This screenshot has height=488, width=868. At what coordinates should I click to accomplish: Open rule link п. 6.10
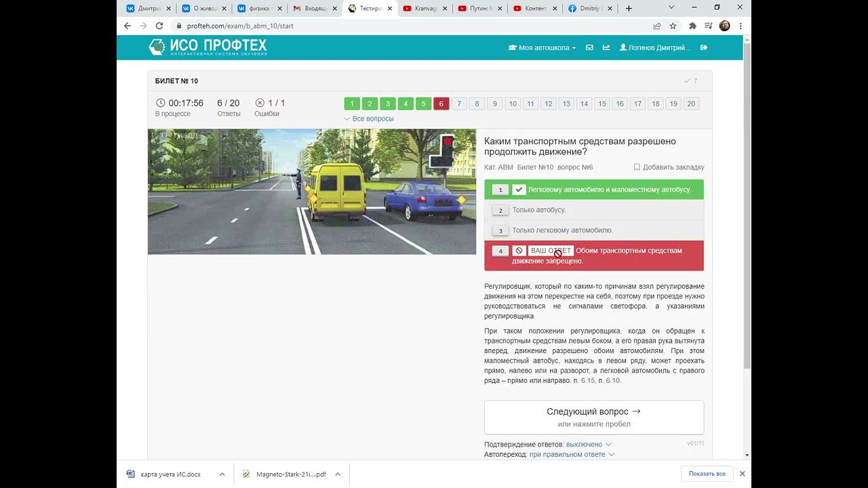click(x=613, y=381)
